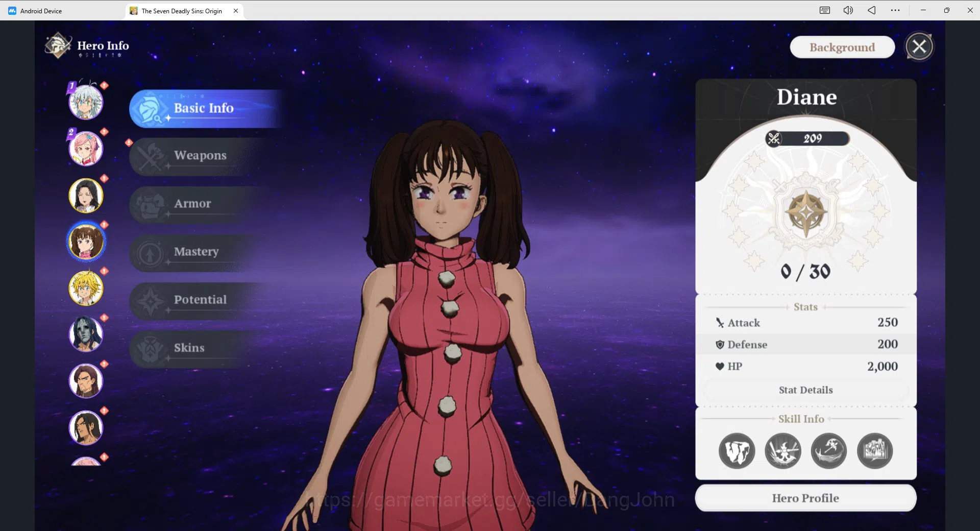980x531 pixels.
Task: Open the Potential menu
Action: pos(199,300)
